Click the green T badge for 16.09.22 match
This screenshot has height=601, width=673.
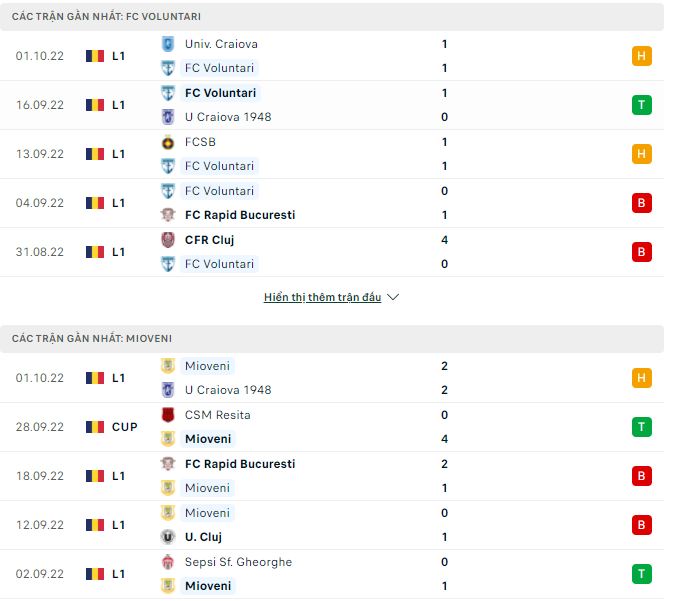click(x=642, y=105)
